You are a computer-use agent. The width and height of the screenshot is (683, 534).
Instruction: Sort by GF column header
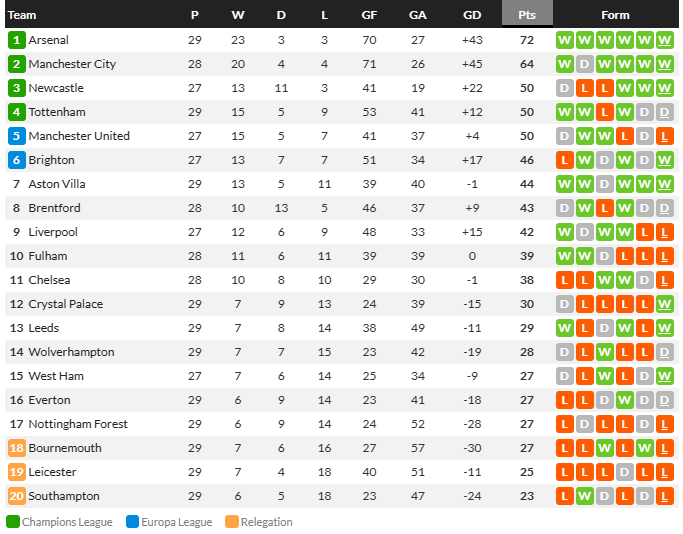pyautogui.click(x=369, y=15)
